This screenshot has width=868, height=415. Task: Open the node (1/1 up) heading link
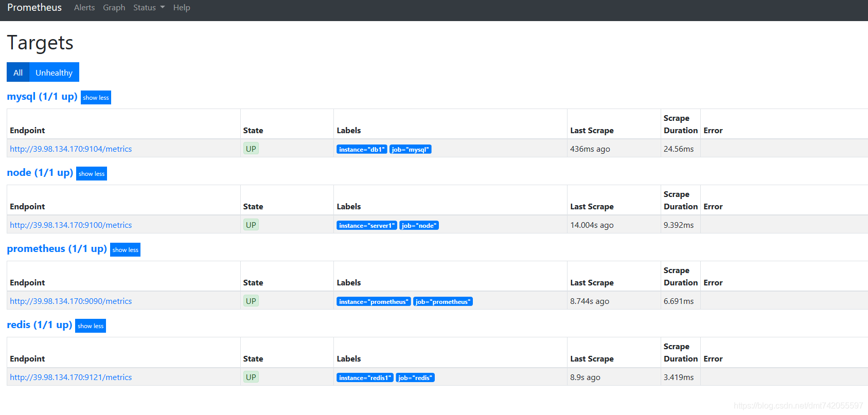tap(40, 173)
